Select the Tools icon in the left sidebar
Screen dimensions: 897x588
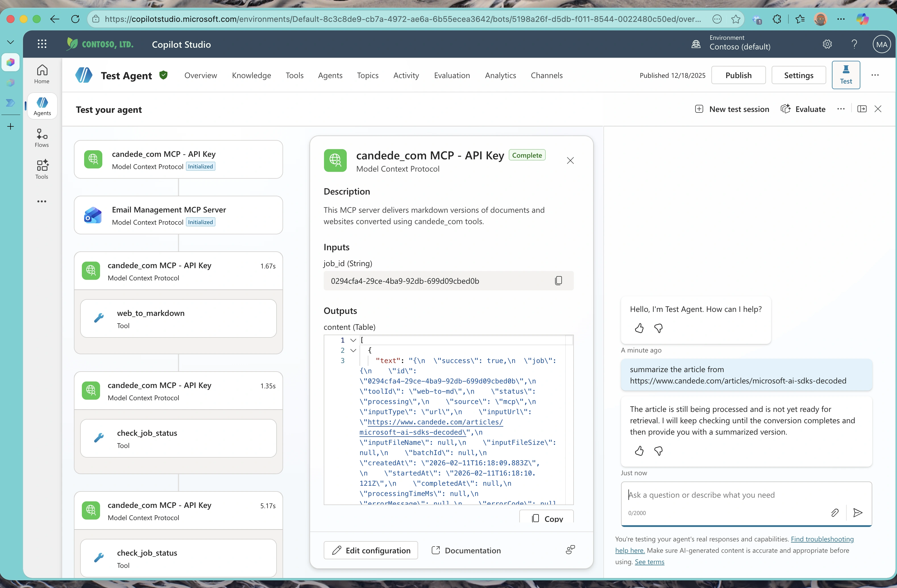(41, 168)
